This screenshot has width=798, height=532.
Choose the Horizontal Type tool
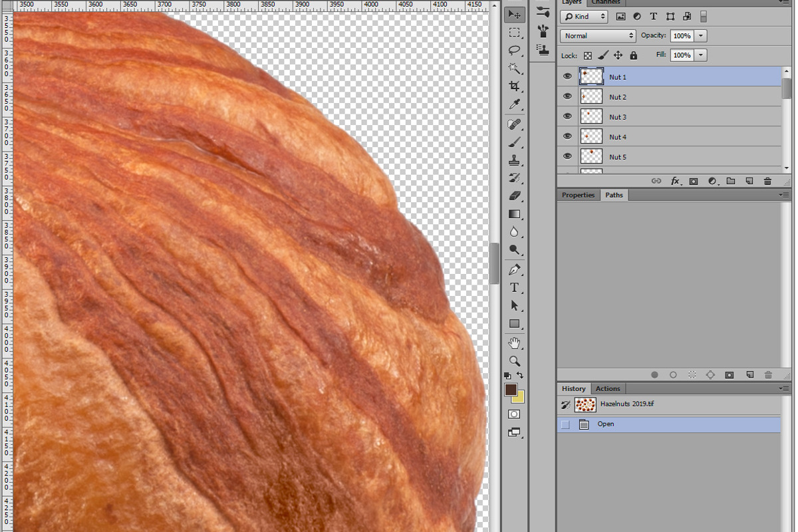click(x=514, y=288)
